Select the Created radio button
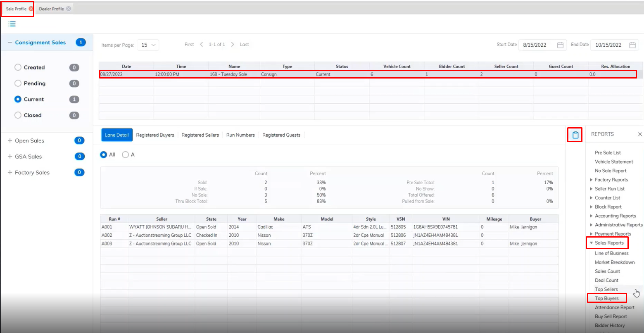 point(18,67)
